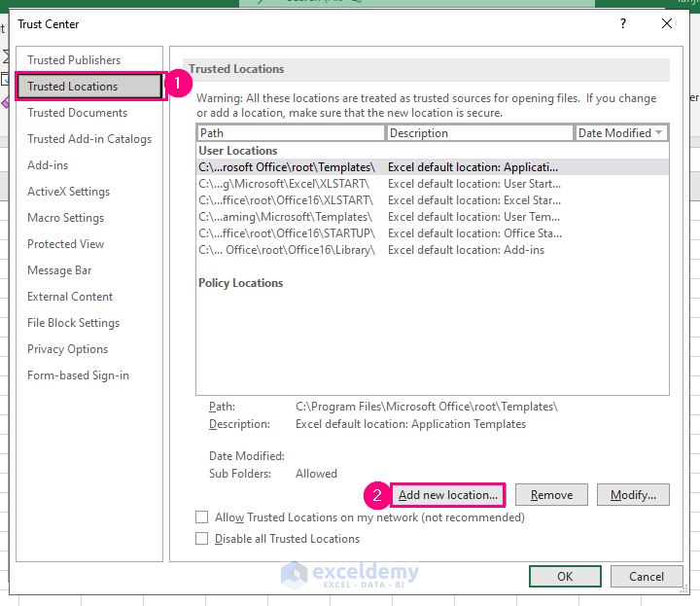Close the Trust Center dialog
The height and width of the screenshot is (606, 700).
tap(667, 23)
